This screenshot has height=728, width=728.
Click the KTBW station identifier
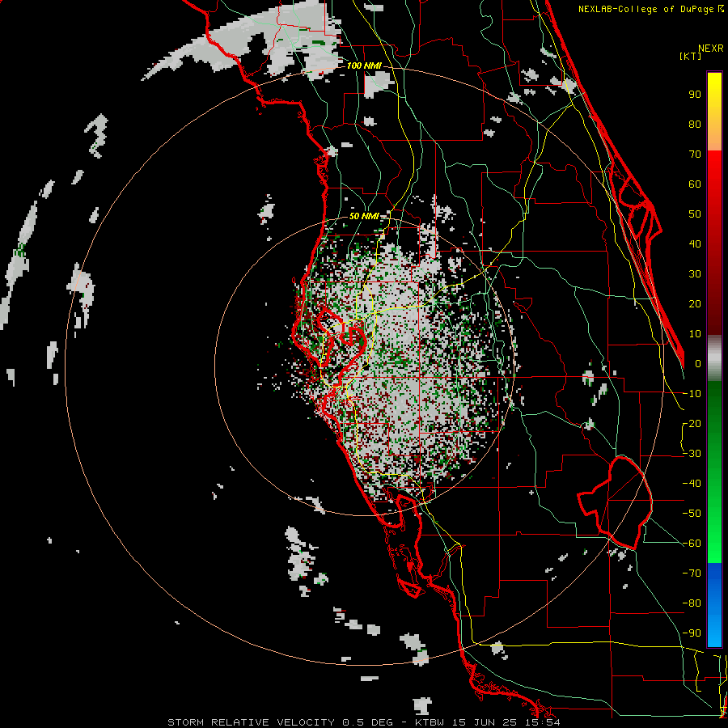tap(429, 722)
